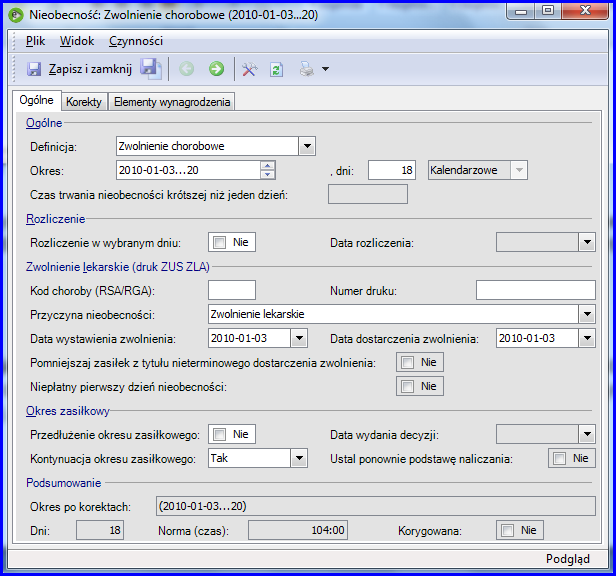The width and height of the screenshot is (616, 576).
Task: Open the Czynności menu
Action: (136, 41)
